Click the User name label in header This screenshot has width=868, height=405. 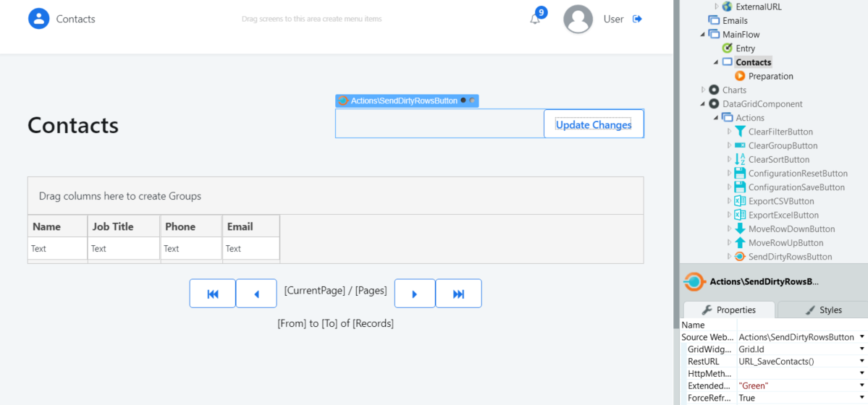(613, 19)
